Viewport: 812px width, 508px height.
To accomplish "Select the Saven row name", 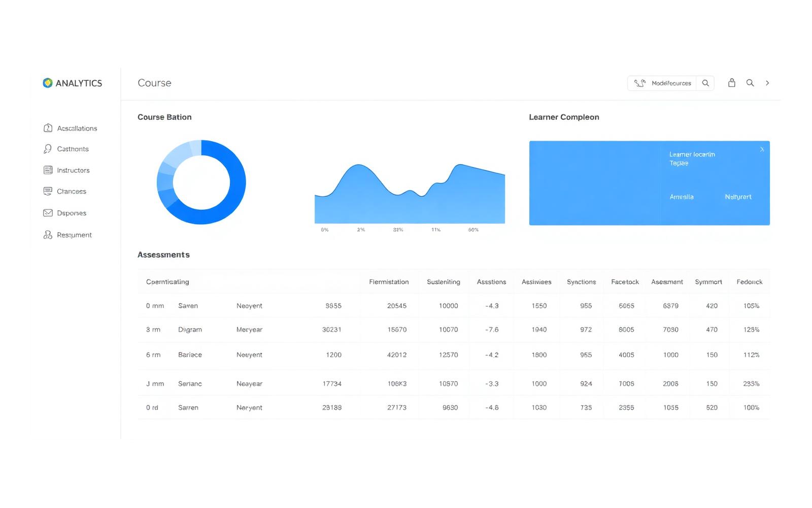I will point(188,306).
